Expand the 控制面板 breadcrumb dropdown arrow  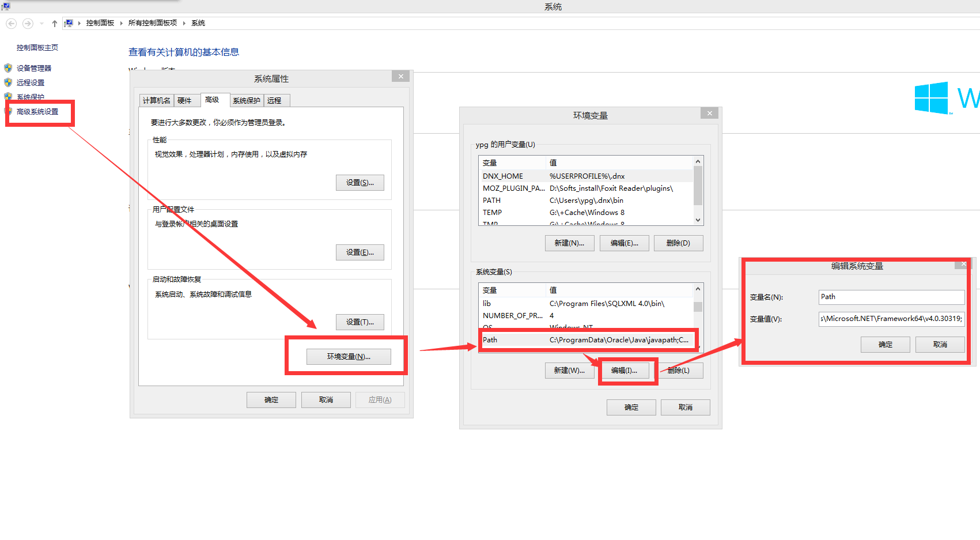coord(121,23)
